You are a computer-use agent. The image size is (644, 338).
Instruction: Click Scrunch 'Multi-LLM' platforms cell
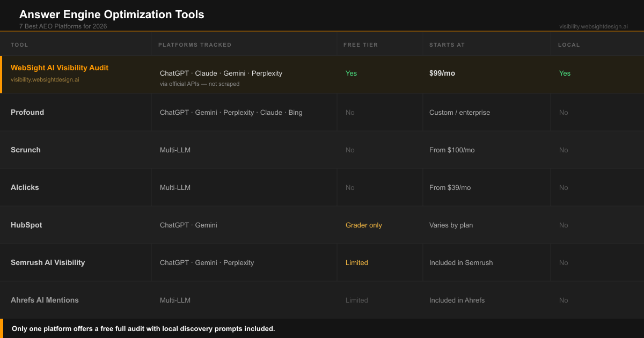175,150
